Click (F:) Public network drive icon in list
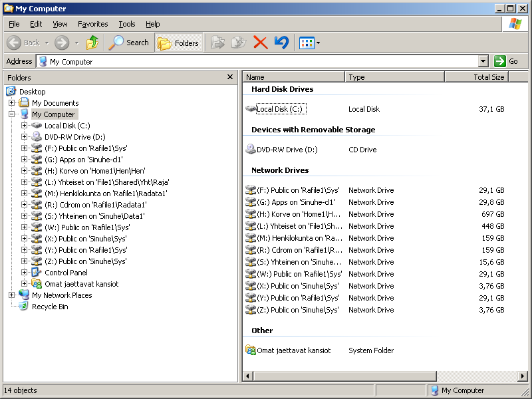532x399 pixels. (x=251, y=190)
